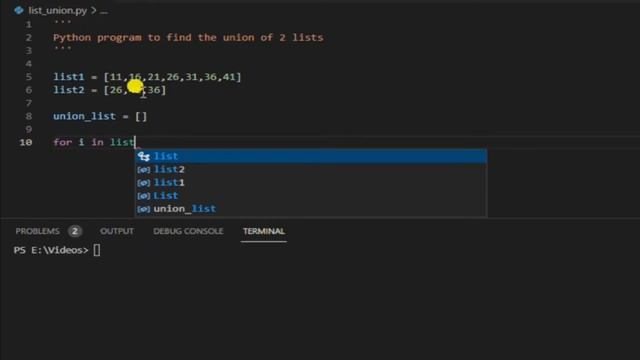
Task: Click the problems count badge '2'
Action: pyautogui.click(x=75, y=231)
